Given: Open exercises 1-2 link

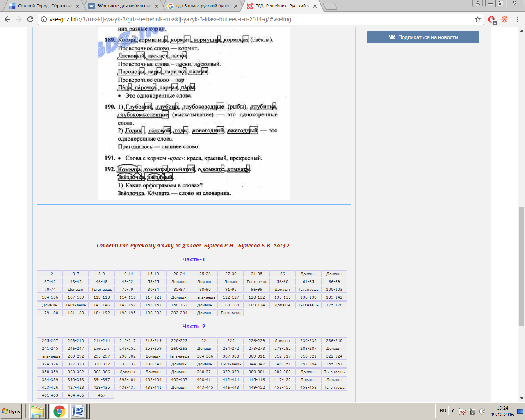Looking at the screenshot, I should (x=50, y=274).
